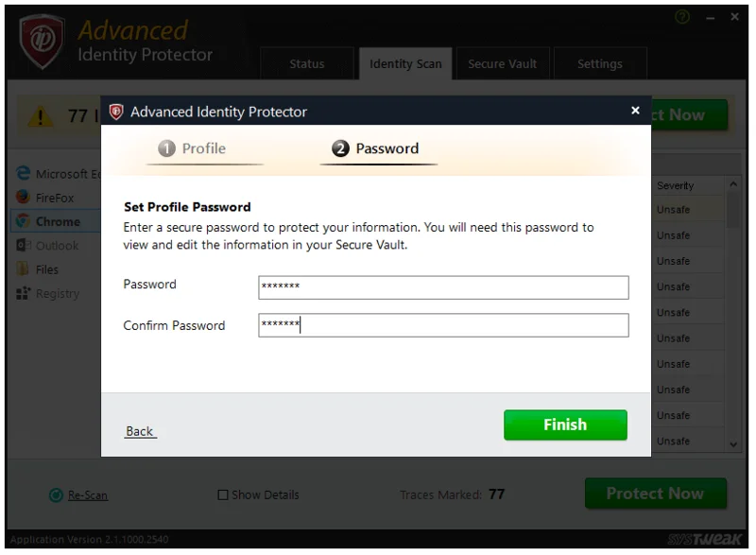The image size is (756, 555).
Task: Open the Settings tab
Action: pyautogui.click(x=599, y=63)
